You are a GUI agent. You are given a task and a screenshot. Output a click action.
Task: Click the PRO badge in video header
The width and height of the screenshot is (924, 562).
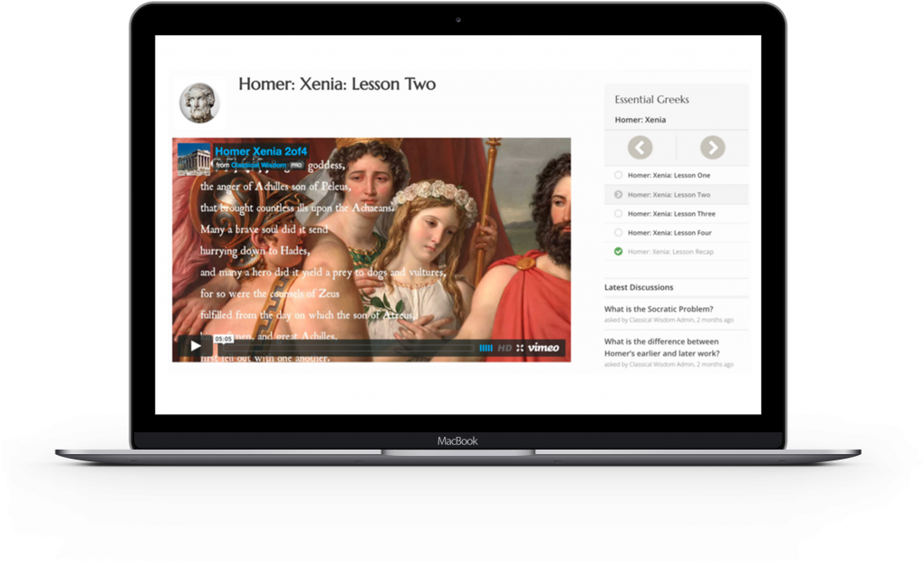296,165
